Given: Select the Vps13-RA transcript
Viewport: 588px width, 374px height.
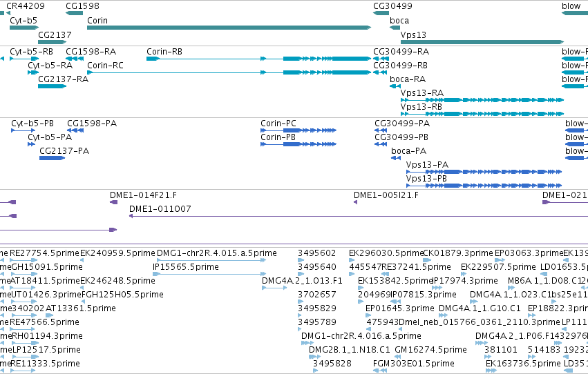Looking at the screenshot, I should 482,100.
